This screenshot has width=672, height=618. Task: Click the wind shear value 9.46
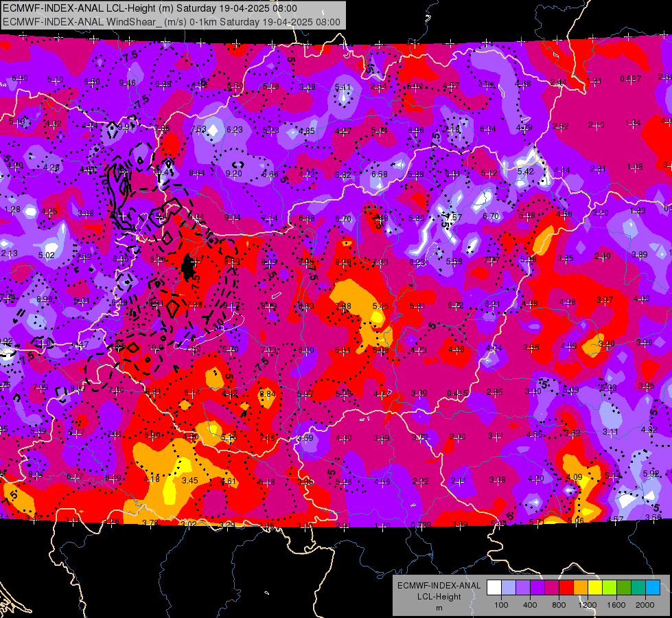127,83
